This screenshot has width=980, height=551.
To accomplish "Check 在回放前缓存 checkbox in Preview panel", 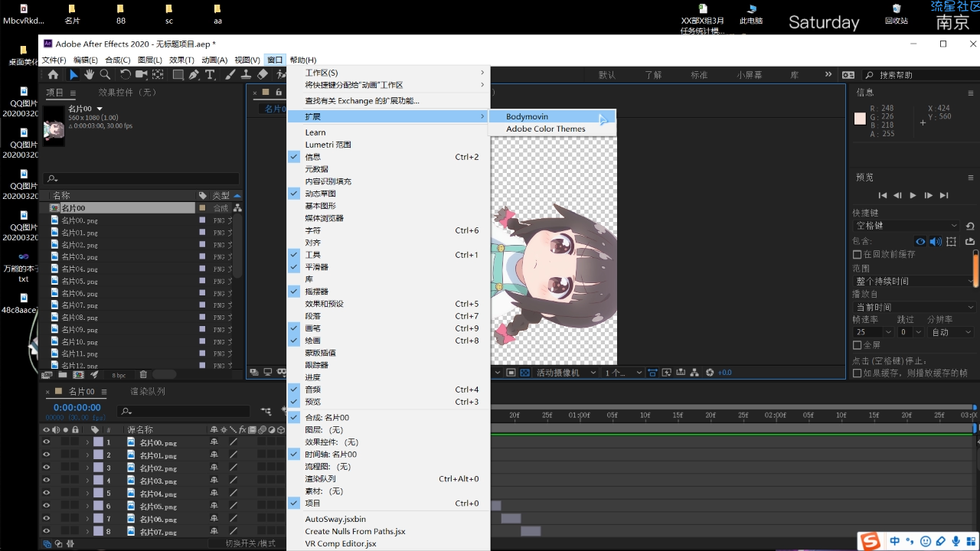I will (x=857, y=254).
